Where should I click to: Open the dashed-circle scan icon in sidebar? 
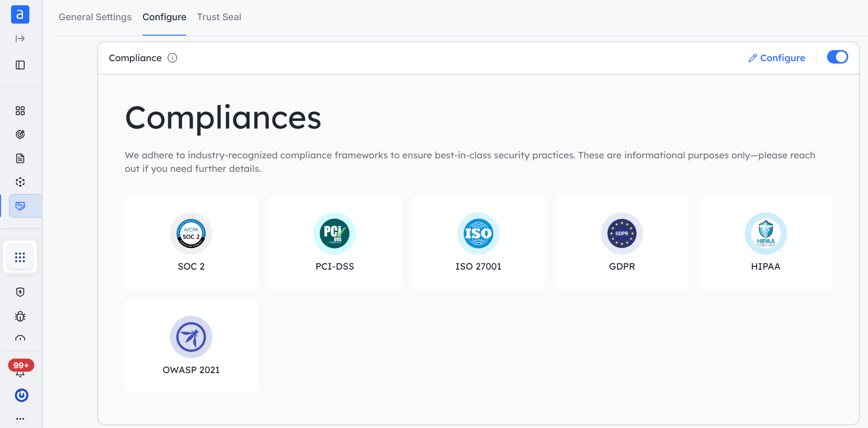click(x=20, y=182)
